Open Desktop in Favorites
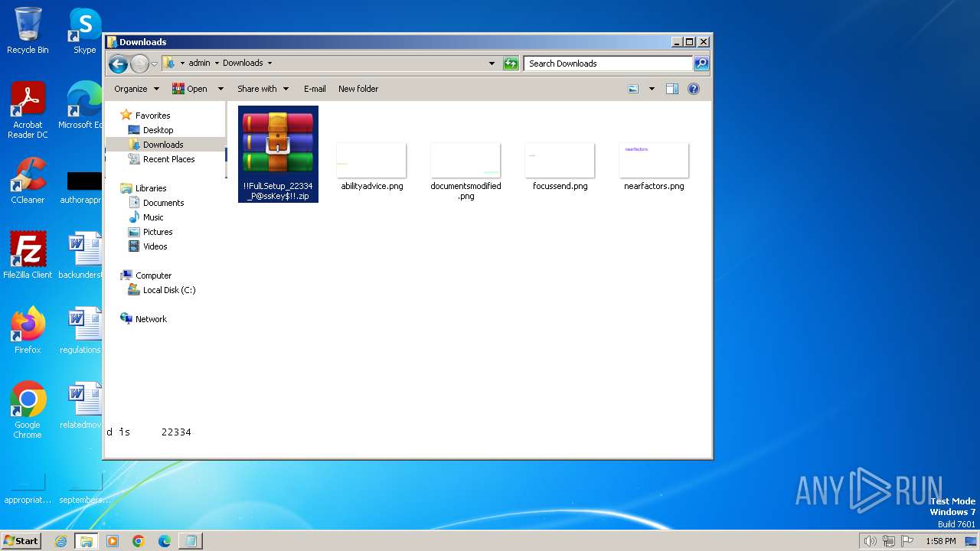The image size is (980, 551). tap(158, 130)
